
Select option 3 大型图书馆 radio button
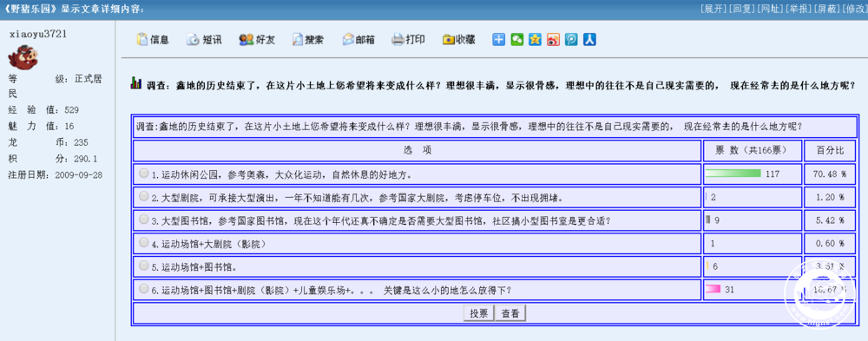[144, 220]
